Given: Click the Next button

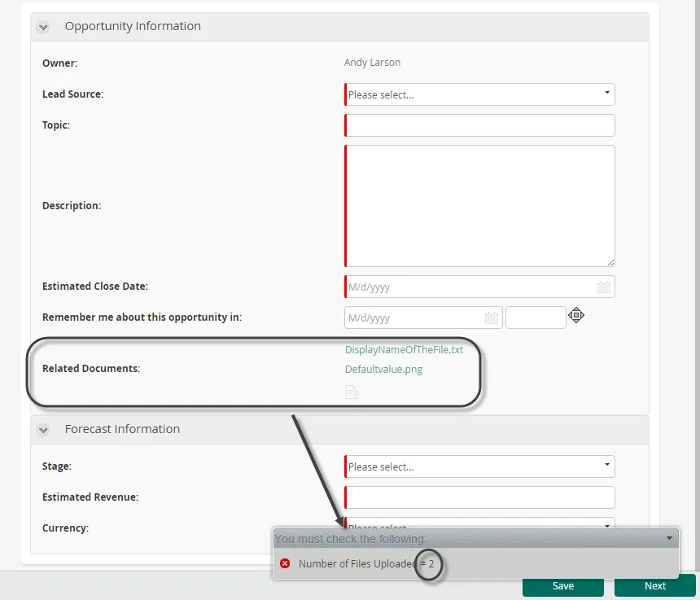Looking at the screenshot, I should tap(655, 585).
